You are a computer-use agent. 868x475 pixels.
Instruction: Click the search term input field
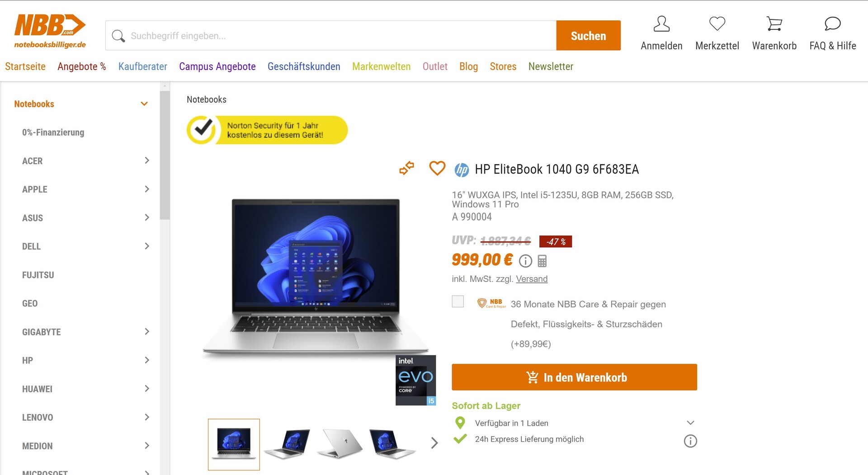tap(331, 35)
